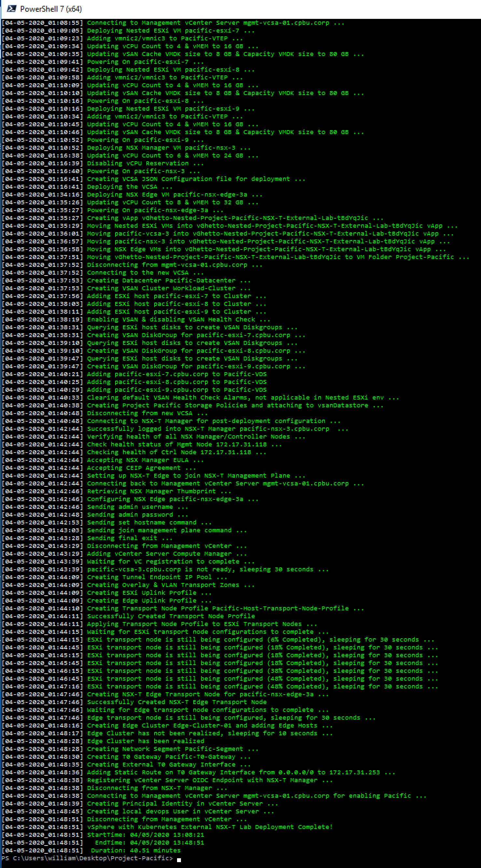Click 'Creating ESXi Uplink Profile' line
The image size is (481, 868).
(106, 593)
